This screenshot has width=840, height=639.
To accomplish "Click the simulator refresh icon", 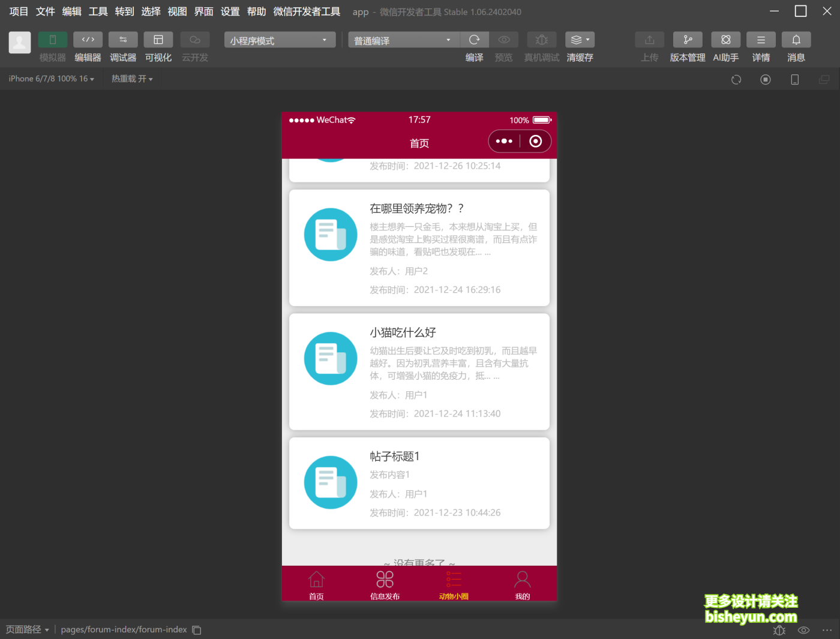I will point(736,79).
